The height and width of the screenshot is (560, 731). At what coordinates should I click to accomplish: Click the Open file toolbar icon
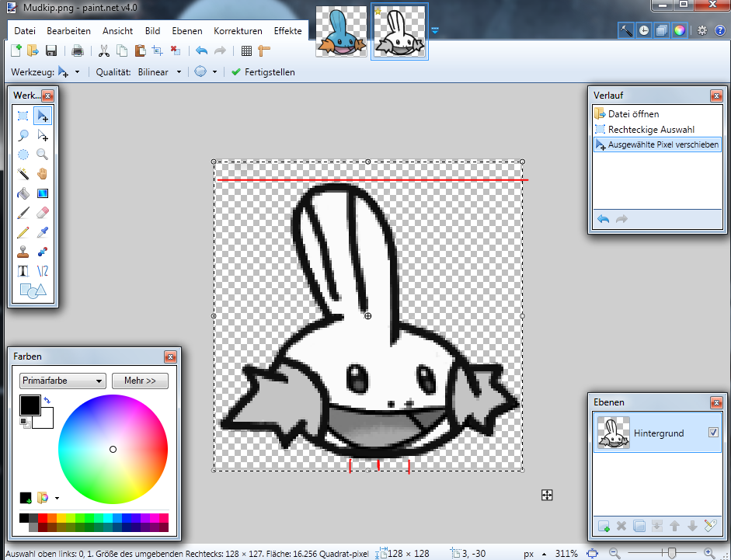point(33,50)
